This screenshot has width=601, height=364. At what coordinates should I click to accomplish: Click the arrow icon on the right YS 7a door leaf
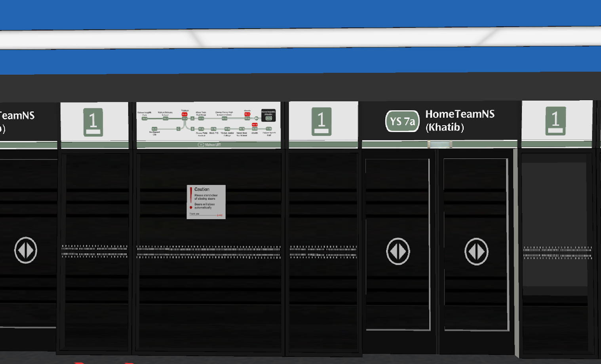pos(476,252)
